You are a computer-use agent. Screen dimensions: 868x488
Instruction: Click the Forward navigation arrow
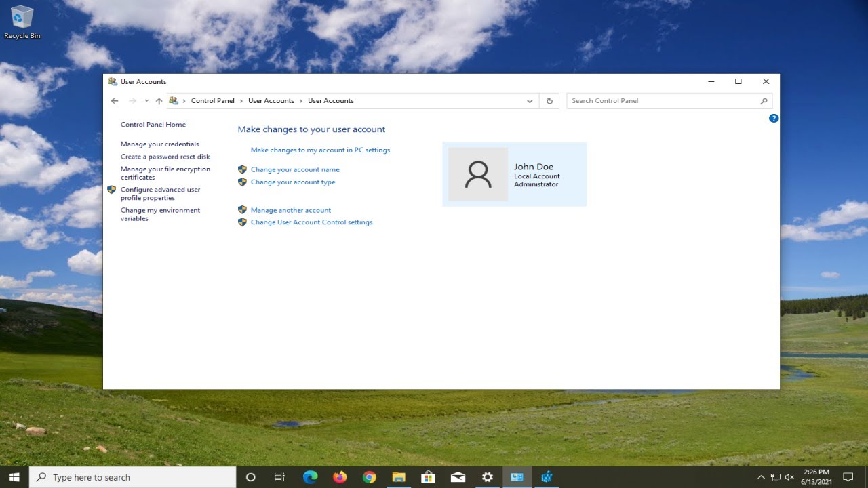(x=132, y=101)
